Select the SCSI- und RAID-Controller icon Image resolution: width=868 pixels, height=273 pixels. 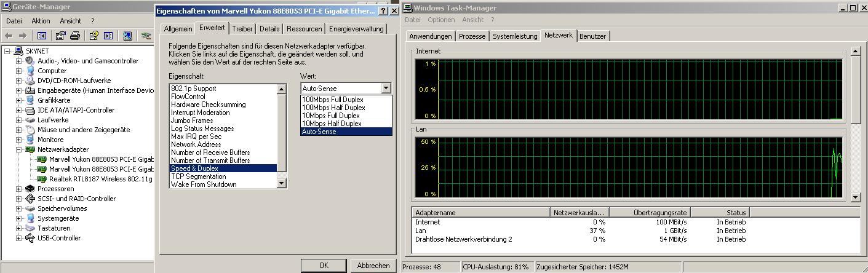(x=30, y=199)
